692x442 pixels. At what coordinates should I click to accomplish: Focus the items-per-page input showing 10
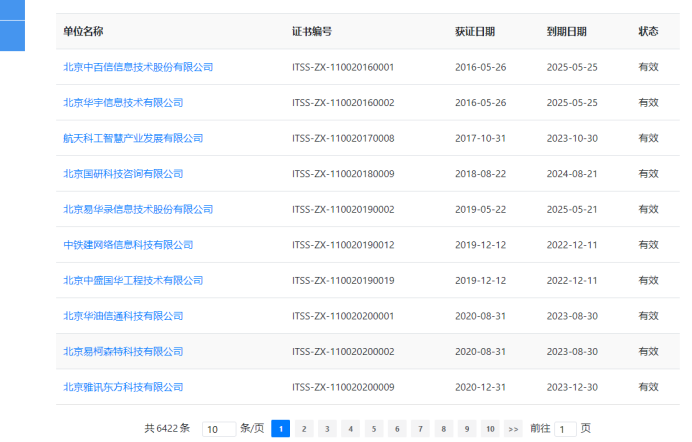[x=219, y=429]
